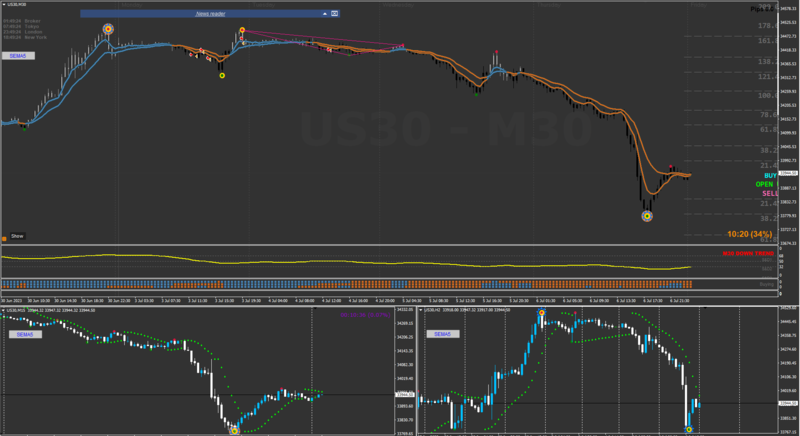
Task: Click the 100.0 Fibonacci level label
Action: tap(767, 96)
